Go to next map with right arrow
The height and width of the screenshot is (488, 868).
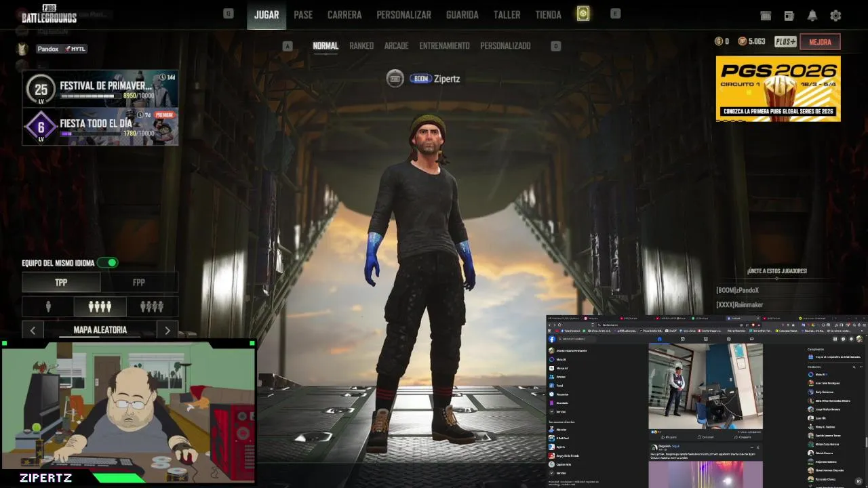click(167, 330)
